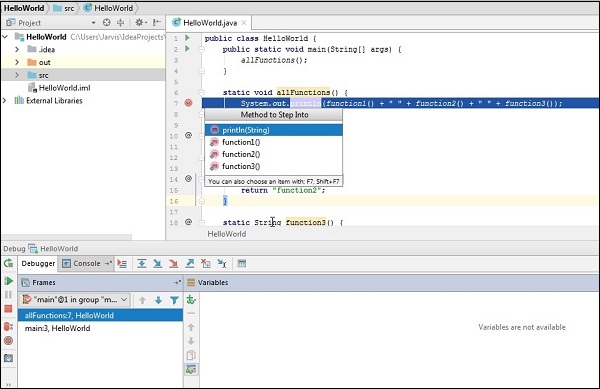This screenshot has width=600, height=389.
Task: Open View Breakpoints icon
Action: point(8,326)
